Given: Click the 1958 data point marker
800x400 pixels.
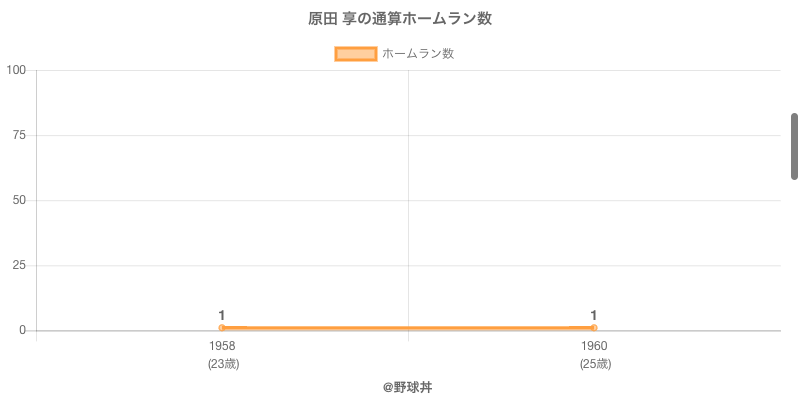Looking at the screenshot, I should [x=222, y=328].
